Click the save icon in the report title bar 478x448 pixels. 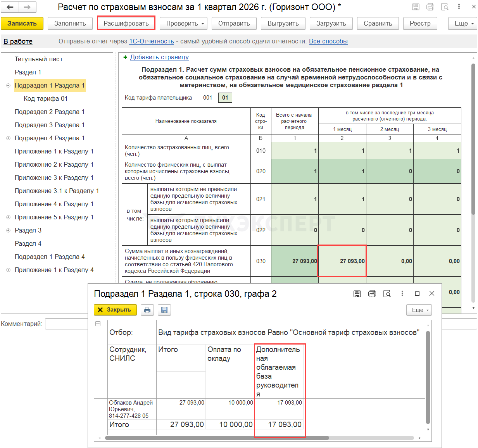[416, 7]
